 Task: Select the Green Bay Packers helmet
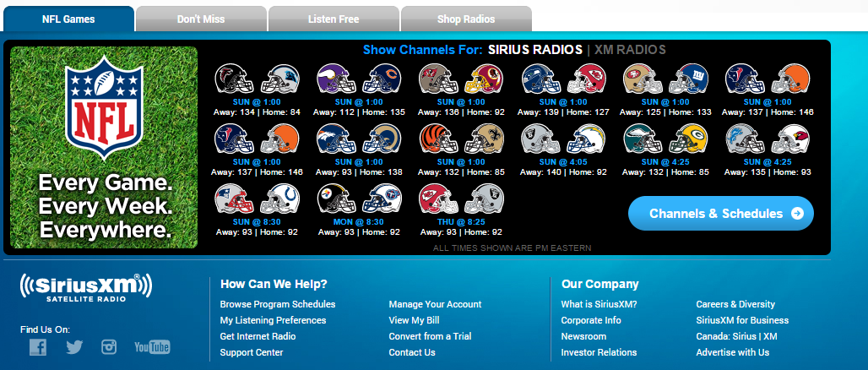[x=689, y=139]
